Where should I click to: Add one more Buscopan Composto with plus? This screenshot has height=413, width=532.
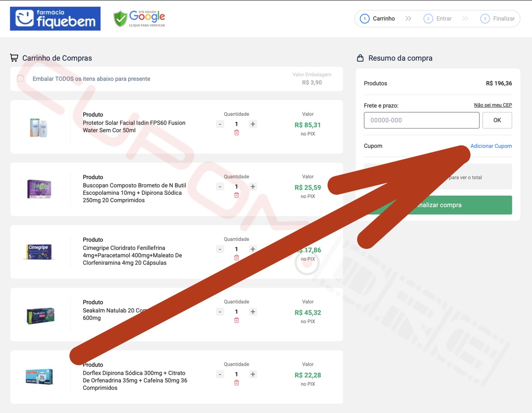pyautogui.click(x=253, y=187)
